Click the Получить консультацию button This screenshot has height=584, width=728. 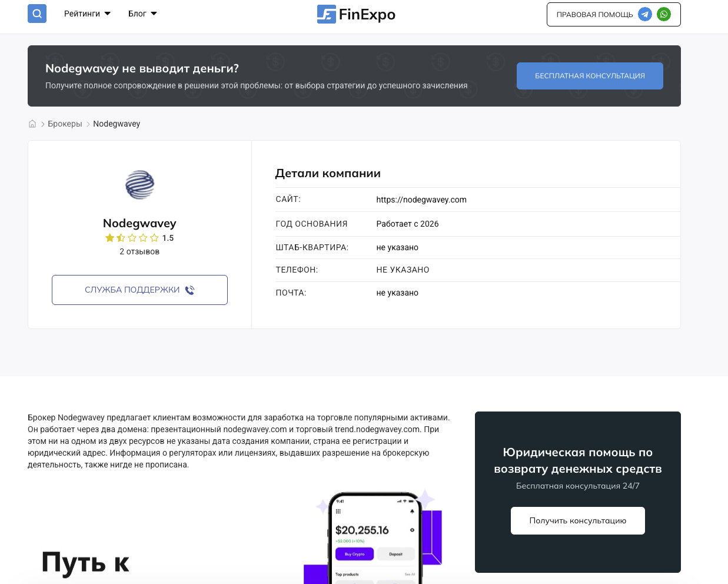tap(577, 520)
